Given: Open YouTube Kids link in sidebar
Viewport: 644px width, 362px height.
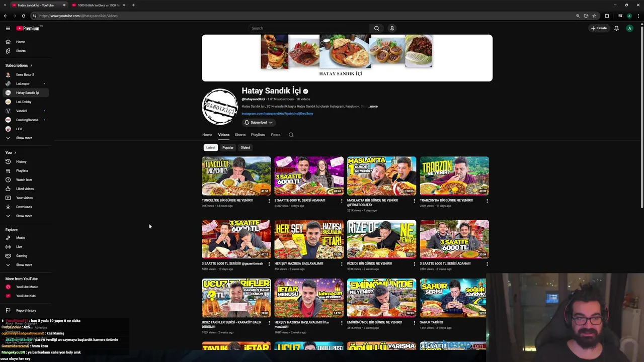Looking at the screenshot, I should (26, 296).
